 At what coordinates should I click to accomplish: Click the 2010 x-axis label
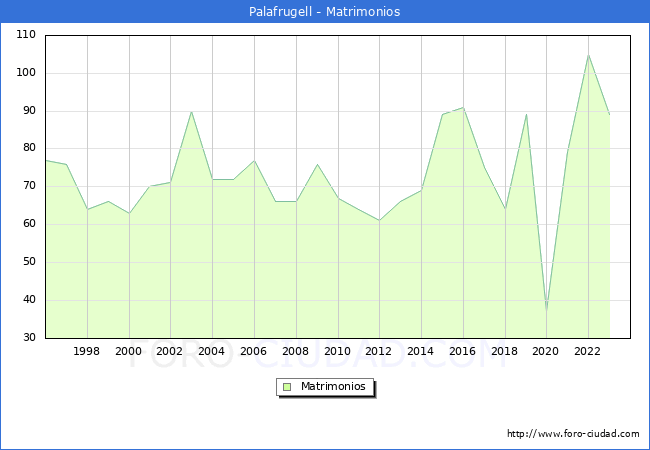[337, 351]
